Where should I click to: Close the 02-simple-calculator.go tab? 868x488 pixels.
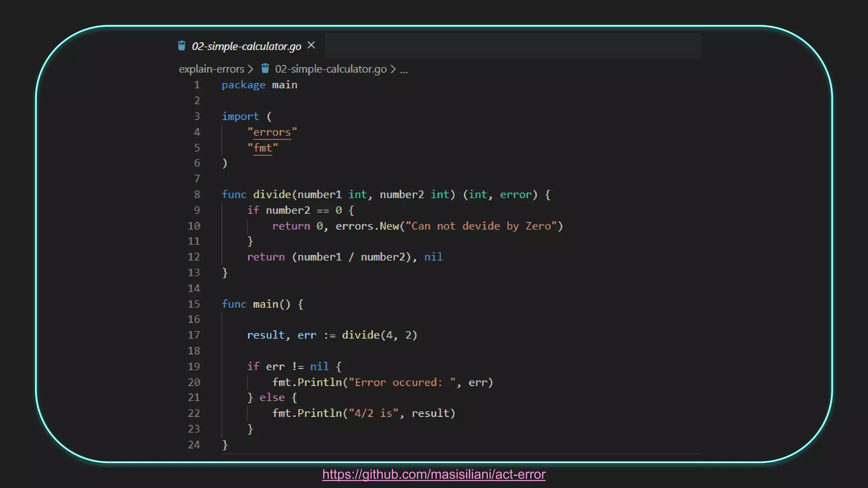(311, 45)
